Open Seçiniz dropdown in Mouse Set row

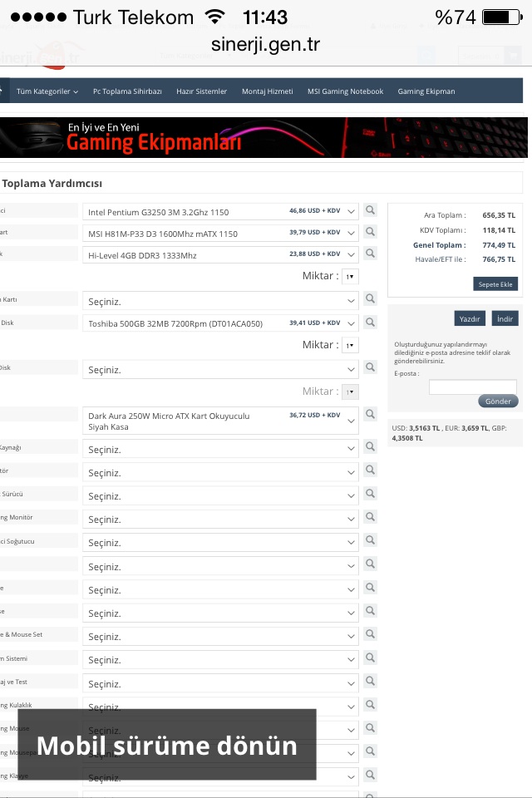(220, 636)
